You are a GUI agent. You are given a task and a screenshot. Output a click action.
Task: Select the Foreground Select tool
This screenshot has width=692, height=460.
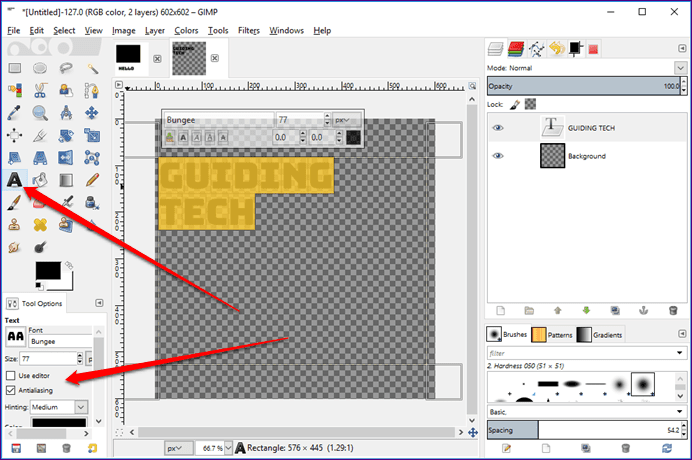click(x=66, y=90)
